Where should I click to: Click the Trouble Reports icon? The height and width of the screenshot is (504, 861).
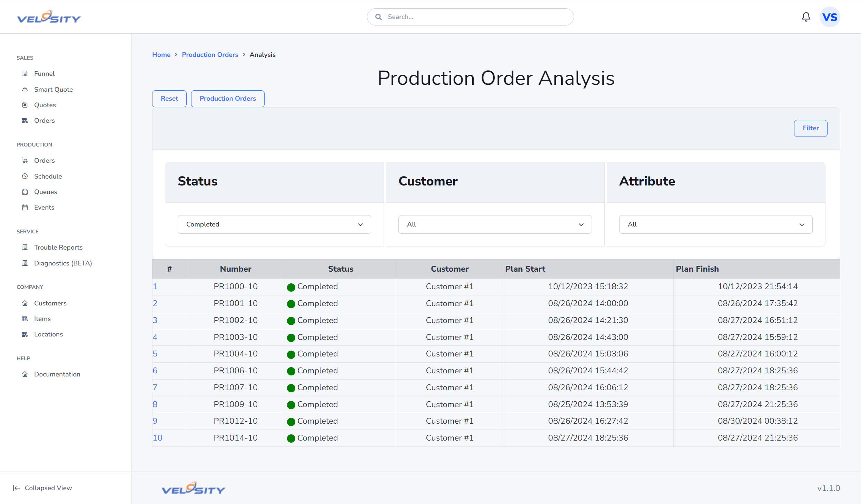25,247
